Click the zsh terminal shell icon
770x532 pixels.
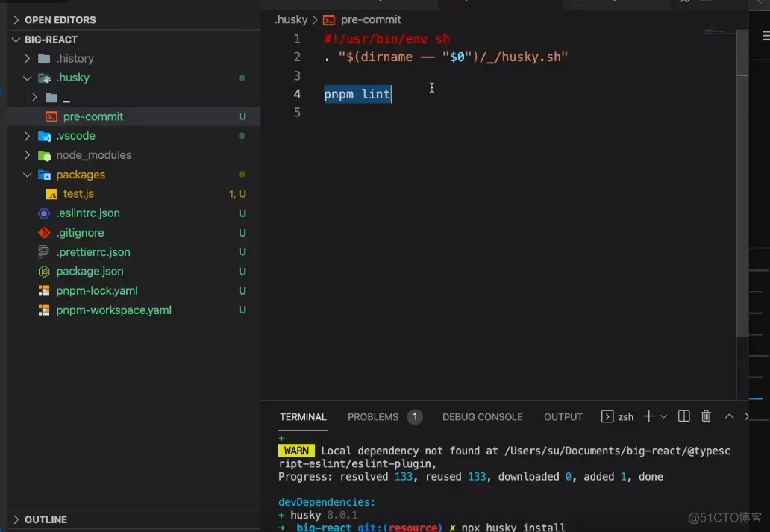pyautogui.click(x=607, y=416)
